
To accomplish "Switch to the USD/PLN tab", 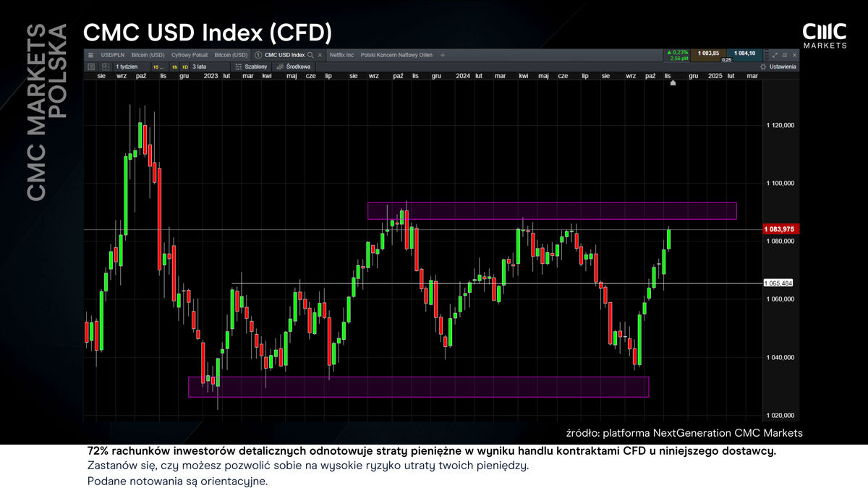I will [111, 55].
